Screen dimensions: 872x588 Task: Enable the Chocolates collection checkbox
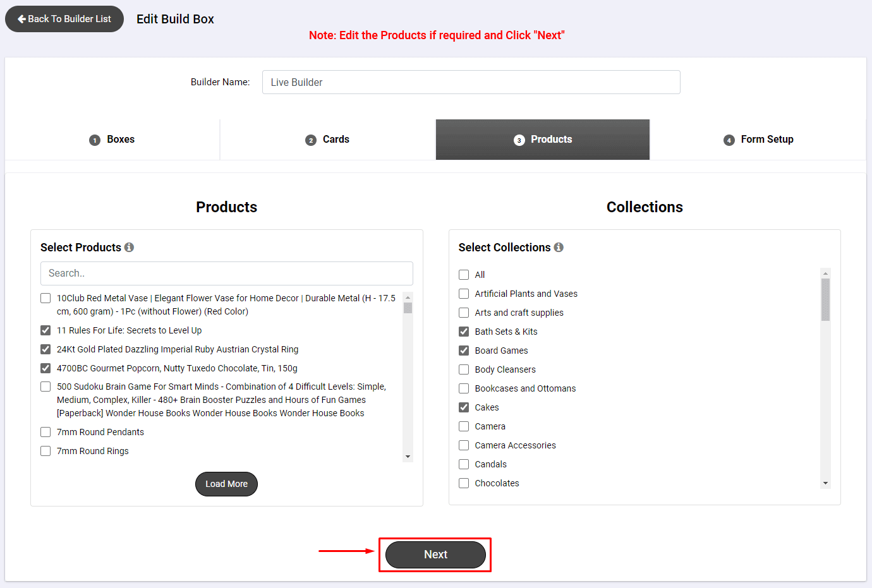coord(464,483)
